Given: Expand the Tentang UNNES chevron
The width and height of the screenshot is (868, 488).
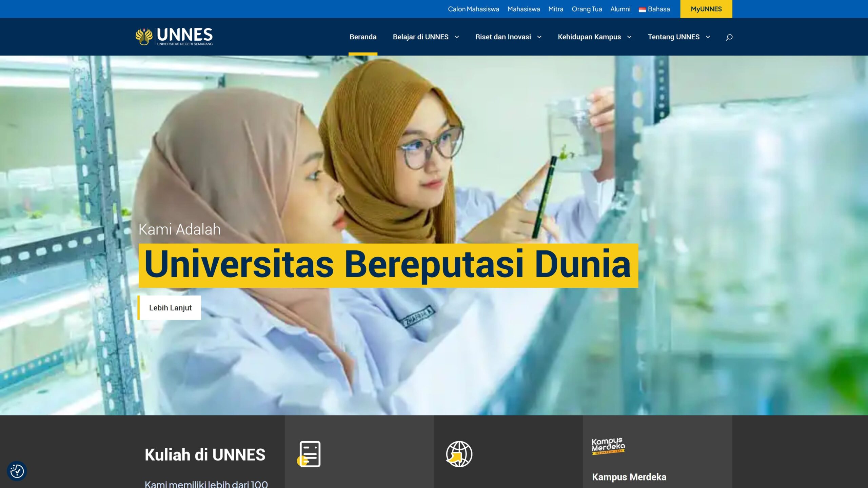Looking at the screenshot, I should pos(708,37).
